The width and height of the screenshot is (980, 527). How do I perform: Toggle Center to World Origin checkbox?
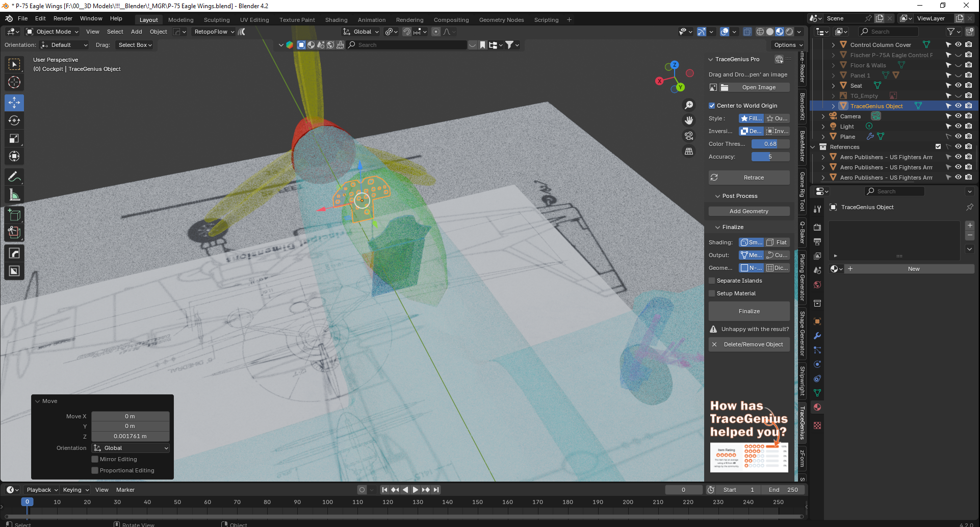click(x=712, y=106)
